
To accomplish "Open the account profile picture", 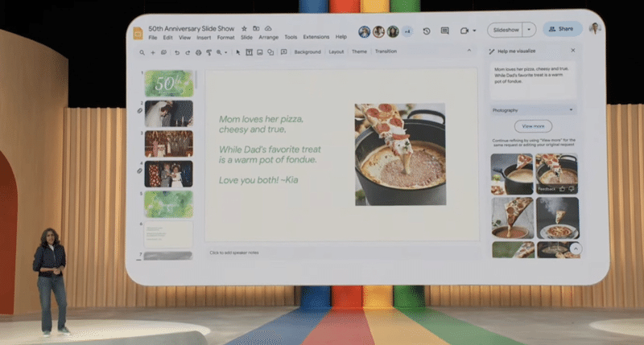I will point(594,28).
